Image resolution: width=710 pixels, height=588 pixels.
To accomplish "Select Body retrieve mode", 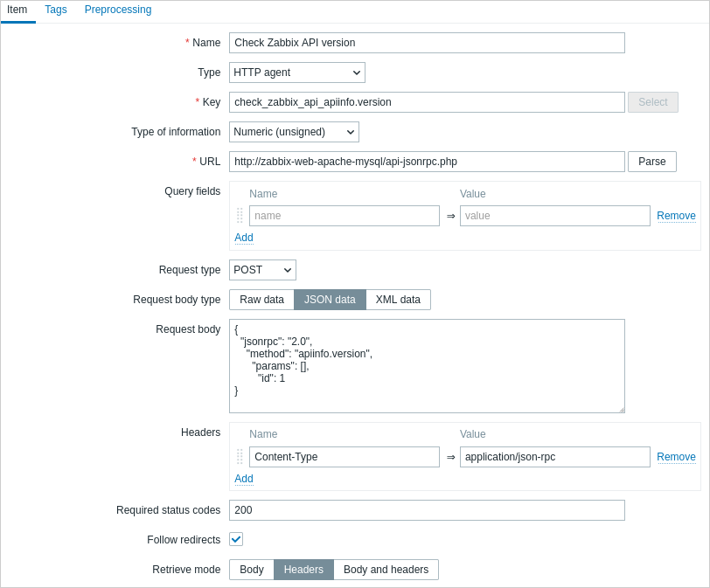I will pos(252,570).
